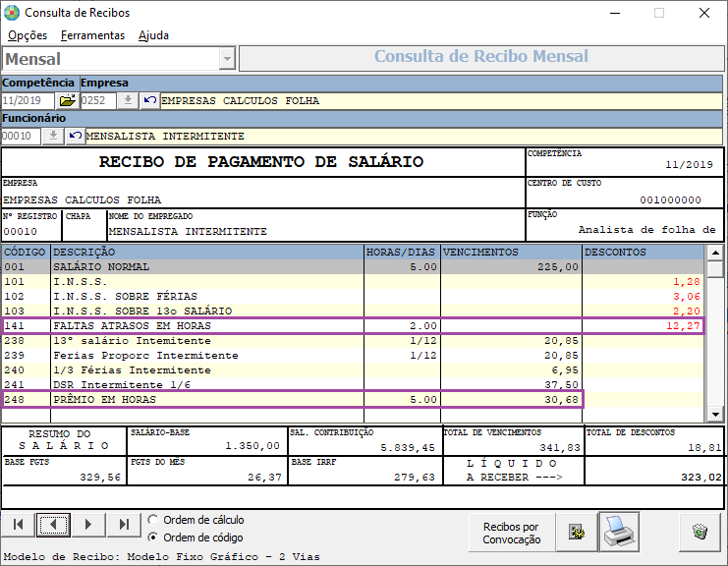Select the I.N.S.S. SOBRE 13o SALÁRIO row
728x566 pixels.
[353, 311]
